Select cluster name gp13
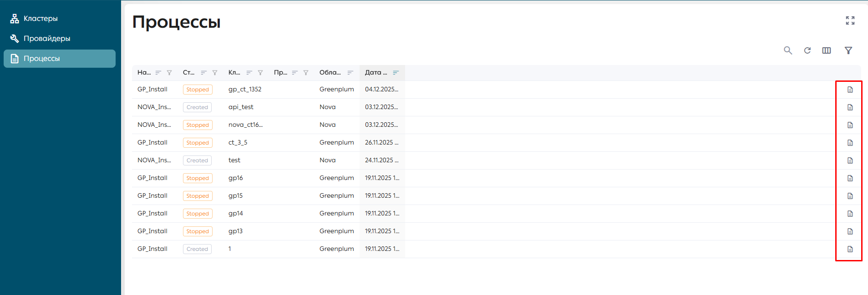The height and width of the screenshot is (295, 868). pyautogui.click(x=235, y=231)
